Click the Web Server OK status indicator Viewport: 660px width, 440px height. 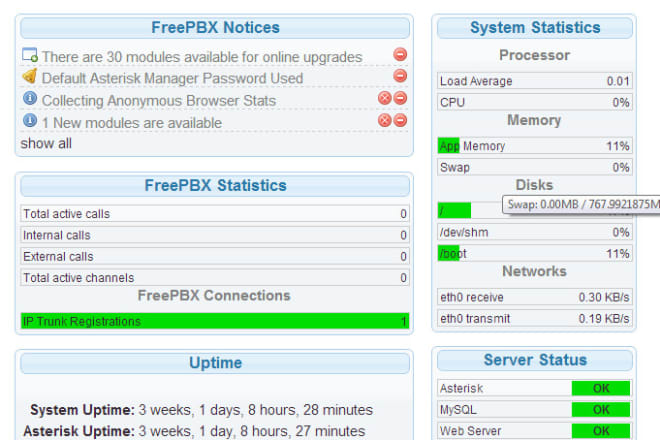(601, 431)
